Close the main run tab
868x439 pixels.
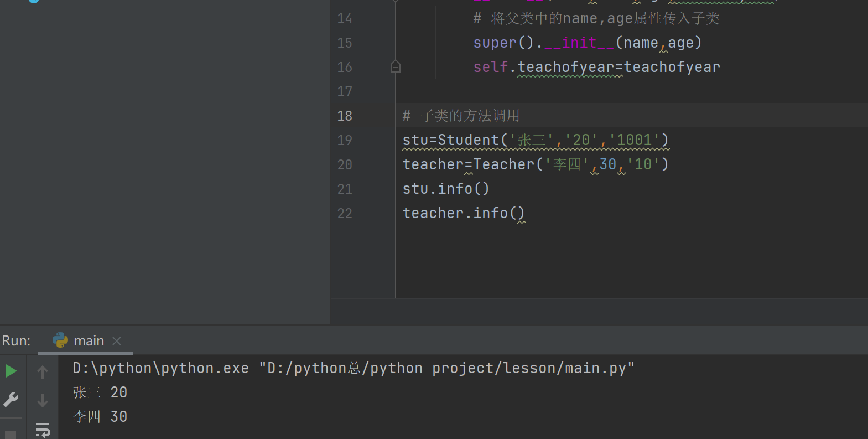tap(117, 341)
